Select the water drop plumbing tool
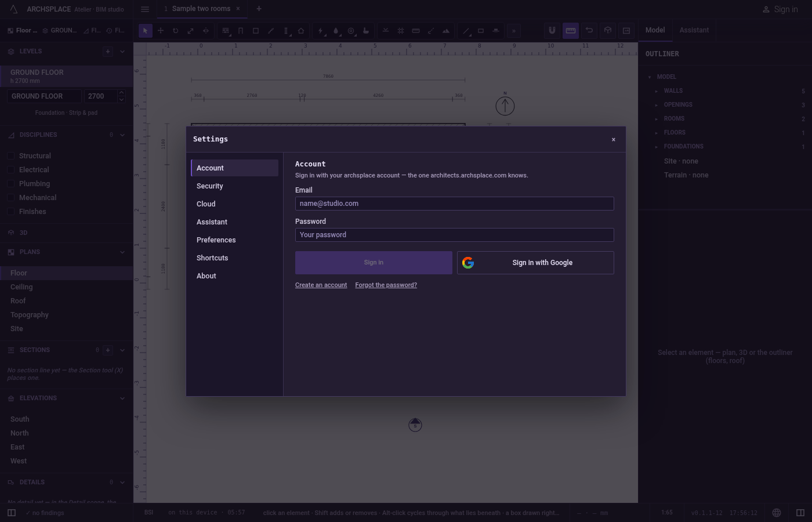 (x=336, y=31)
